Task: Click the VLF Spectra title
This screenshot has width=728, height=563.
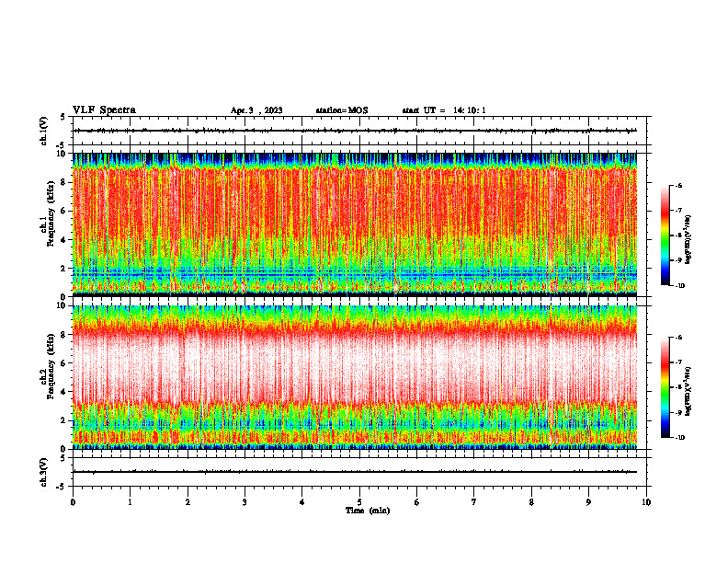Action: click(x=104, y=110)
